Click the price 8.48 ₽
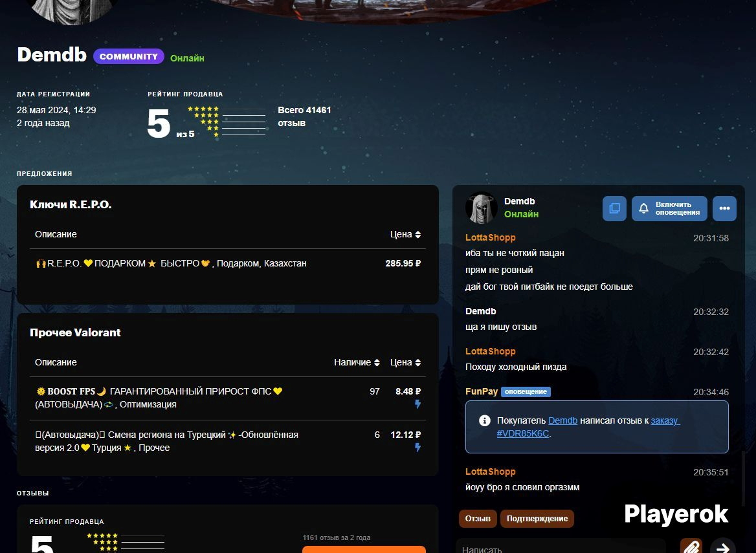756x553 pixels. [x=408, y=392]
